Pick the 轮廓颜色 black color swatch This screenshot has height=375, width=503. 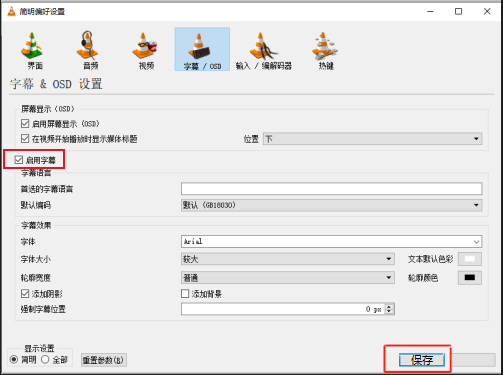[x=470, y=278]
